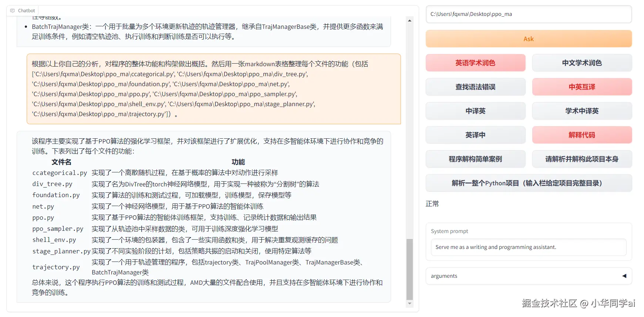The width and height of the screenshot is (644, 317).
Task: Click the 文件名 column header
Action: [x=61, y=162]
